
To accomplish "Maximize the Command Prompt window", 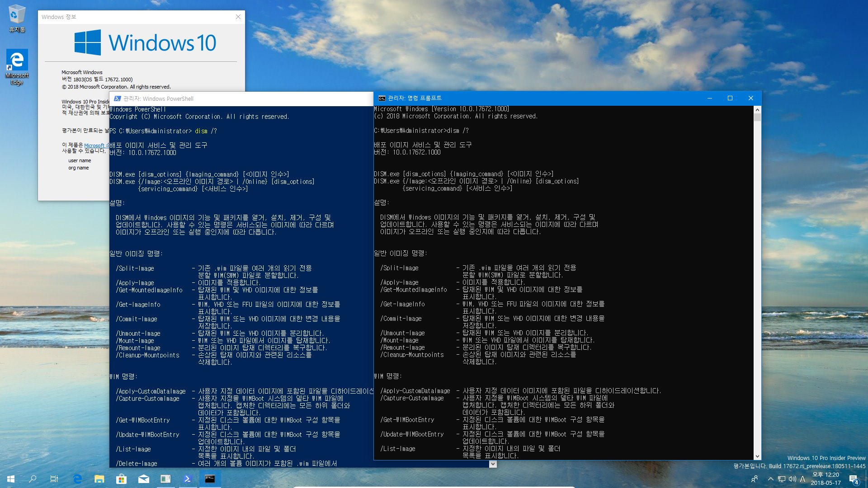I will tap(730, 98).
